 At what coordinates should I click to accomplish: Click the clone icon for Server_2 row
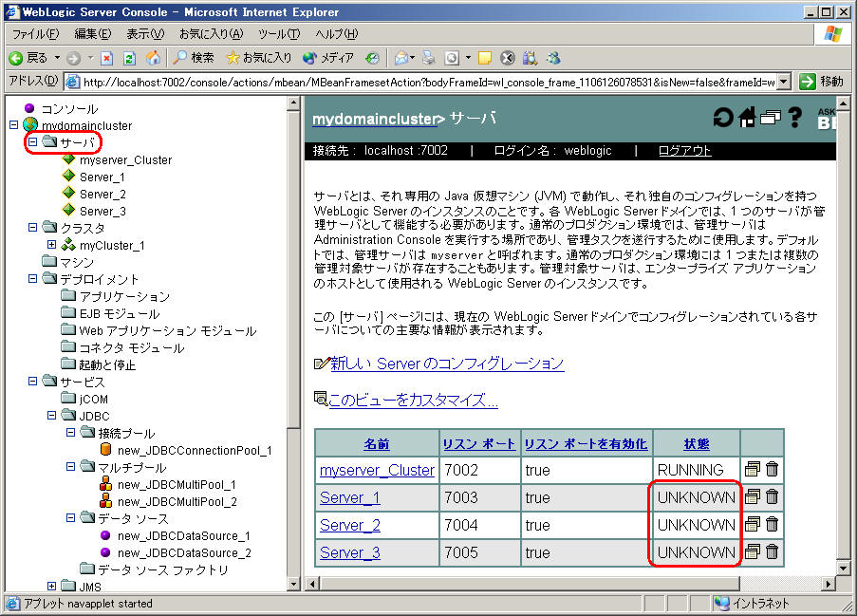point(754,525)
